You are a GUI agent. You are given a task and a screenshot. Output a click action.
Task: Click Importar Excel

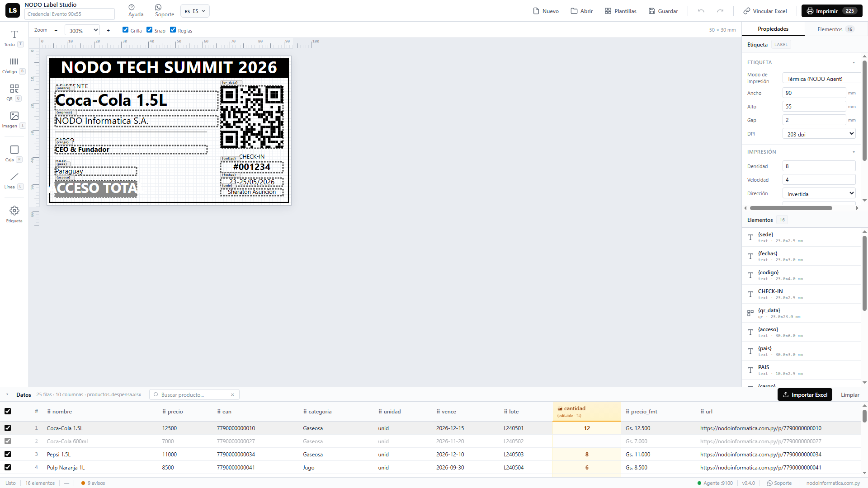click(x=805, y=394)
